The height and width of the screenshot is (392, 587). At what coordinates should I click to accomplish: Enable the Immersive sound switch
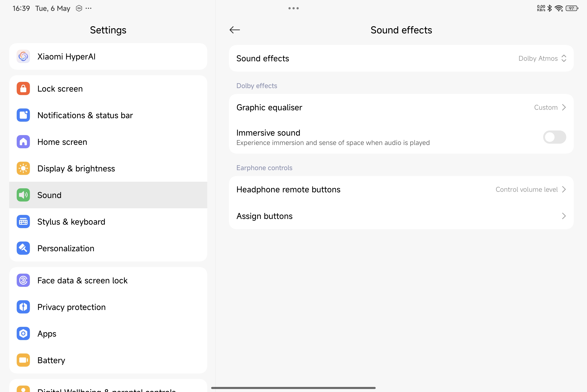point(554,137)
